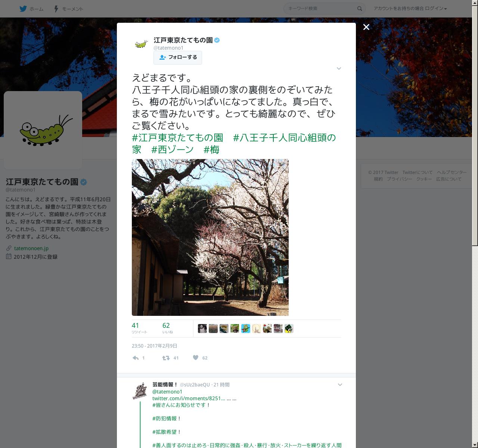This screenshot has width=478, height=448.
Task: Open the #西ゾーン hashtag link
Action: coord(173,150)
